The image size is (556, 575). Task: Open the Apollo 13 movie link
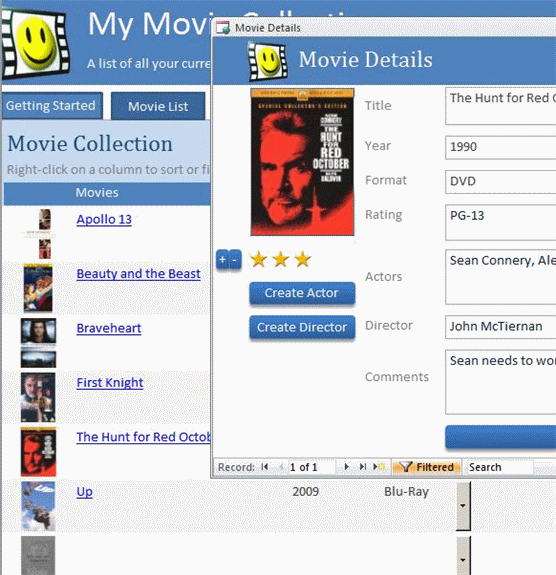104,219
